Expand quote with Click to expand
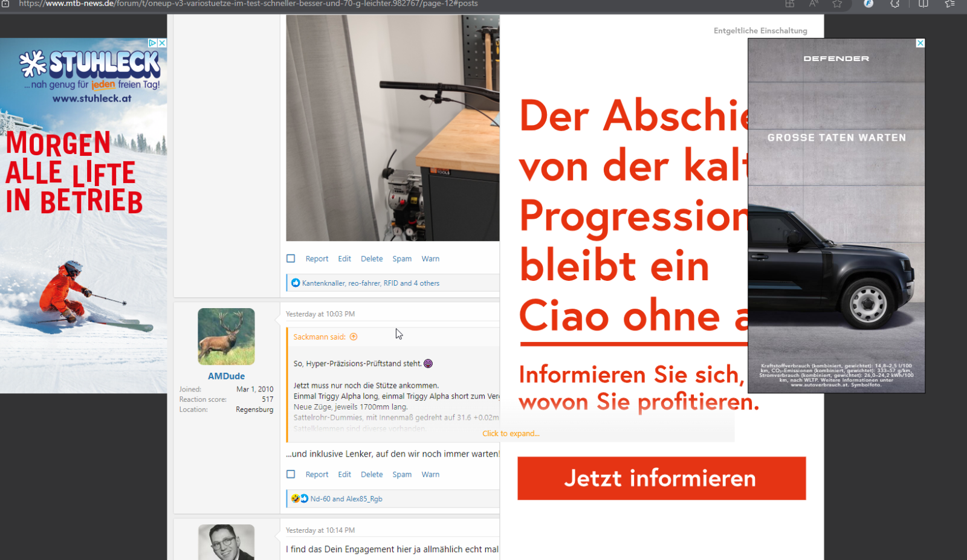Image resolution: width=967 pixels, height=560 pixels. pyautogui.click(x=511, y=433)
